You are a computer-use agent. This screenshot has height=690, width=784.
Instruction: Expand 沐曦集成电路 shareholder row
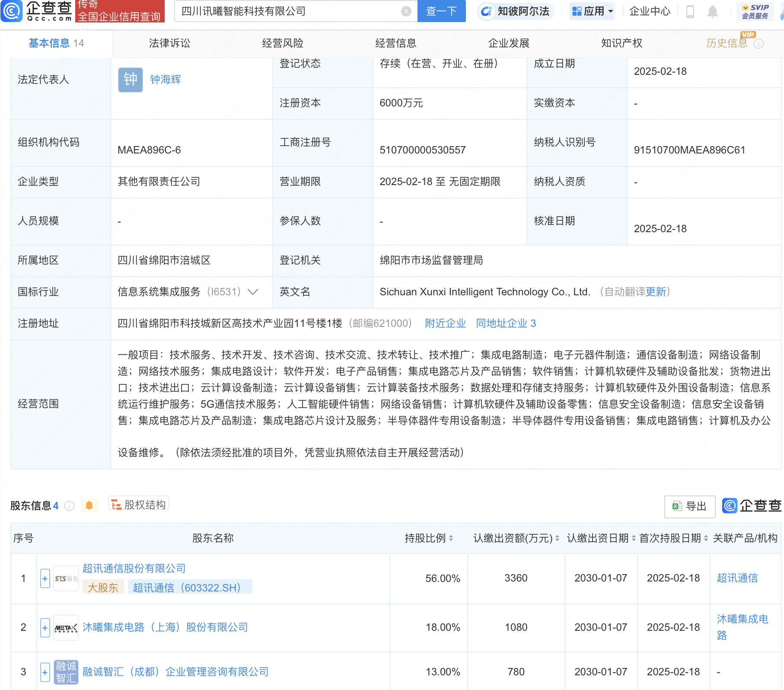[45, 628]
